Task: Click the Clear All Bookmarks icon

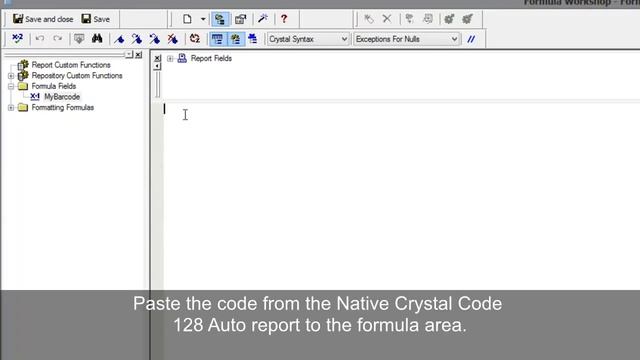Action: pyautogui.click(x=173, y=39)
